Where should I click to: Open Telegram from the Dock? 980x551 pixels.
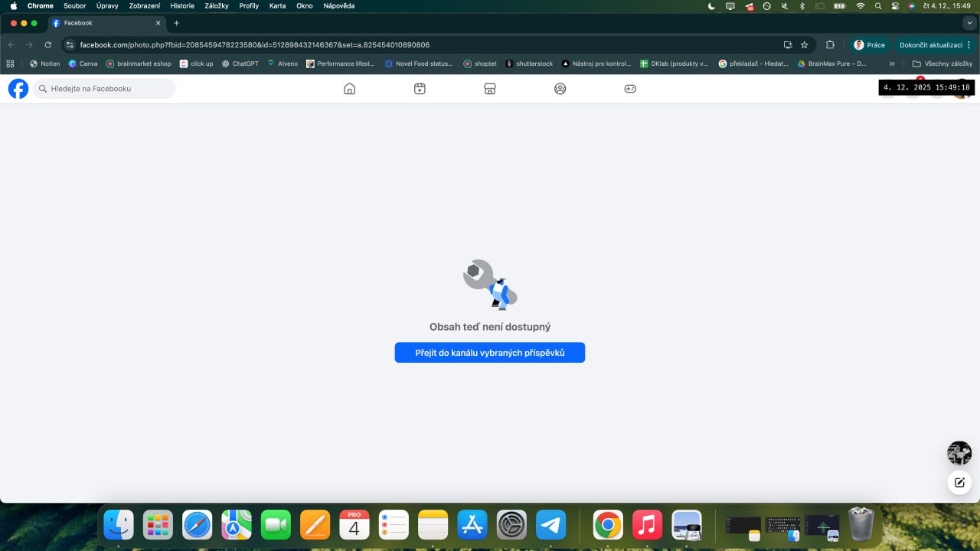pos(550,525)
